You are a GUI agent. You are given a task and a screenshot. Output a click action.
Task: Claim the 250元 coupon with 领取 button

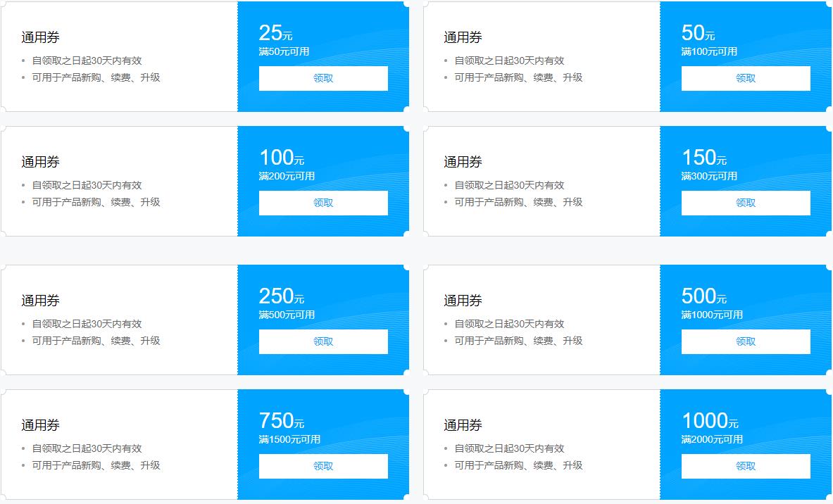[x=323, y=341]
